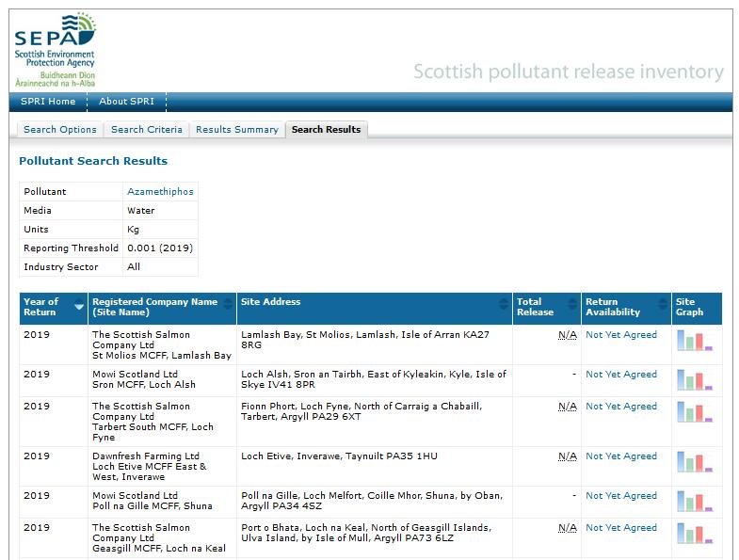Switch to Search Criteria tab
739x560 pixels.
147,130
